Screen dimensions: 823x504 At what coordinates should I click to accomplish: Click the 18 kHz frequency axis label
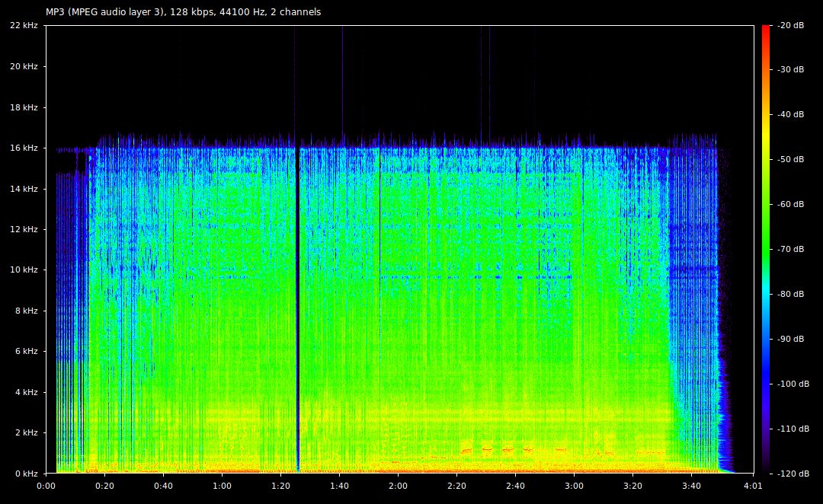(x=24, y=107)
